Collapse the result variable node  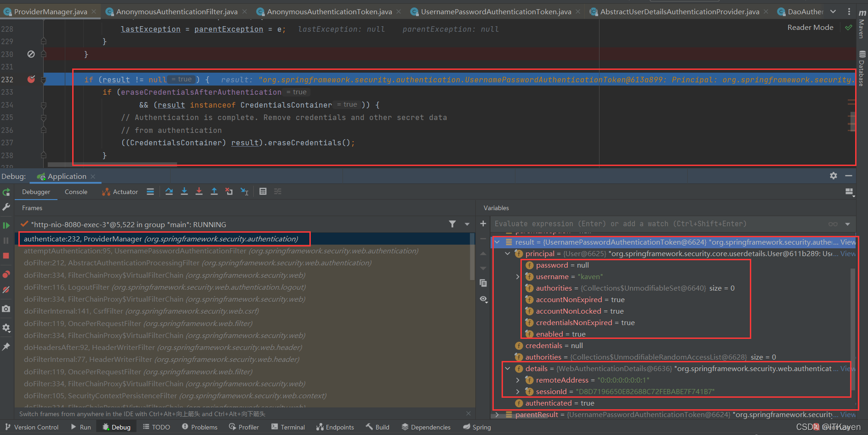pyautogui.click(x=497, y=242)
